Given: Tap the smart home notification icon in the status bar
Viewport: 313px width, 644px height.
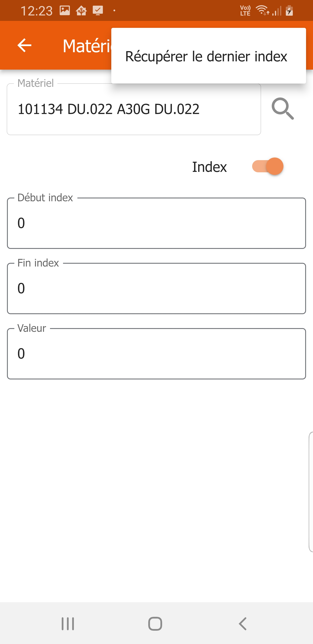Looking at the screenshot, I should (81, 10).
